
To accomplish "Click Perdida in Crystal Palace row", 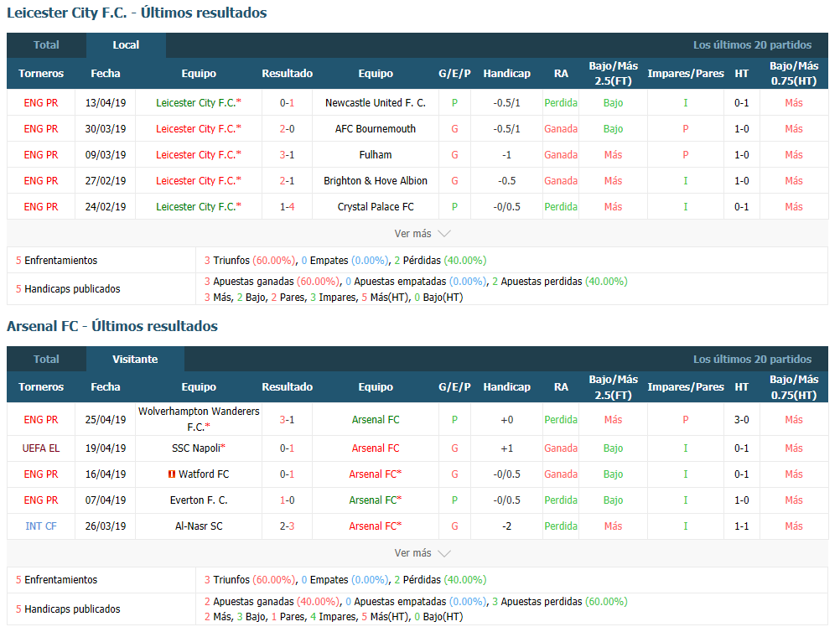I will (561, 207).
